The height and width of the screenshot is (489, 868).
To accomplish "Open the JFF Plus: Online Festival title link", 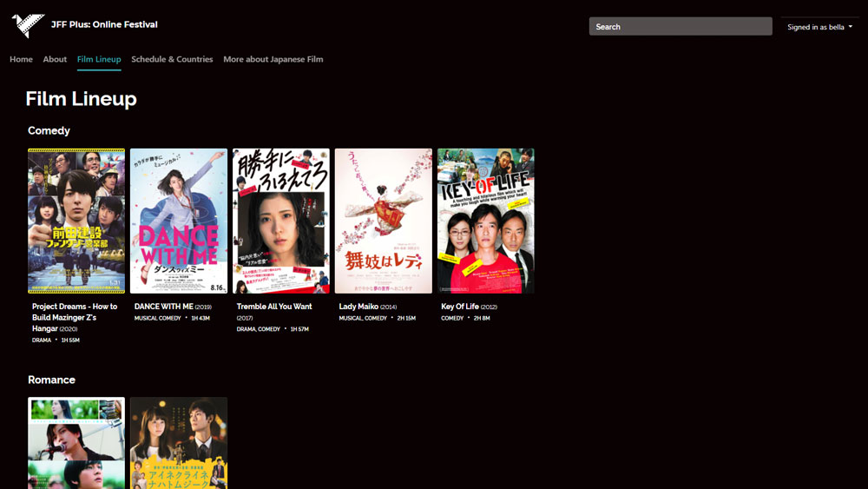I will point(104,24).
